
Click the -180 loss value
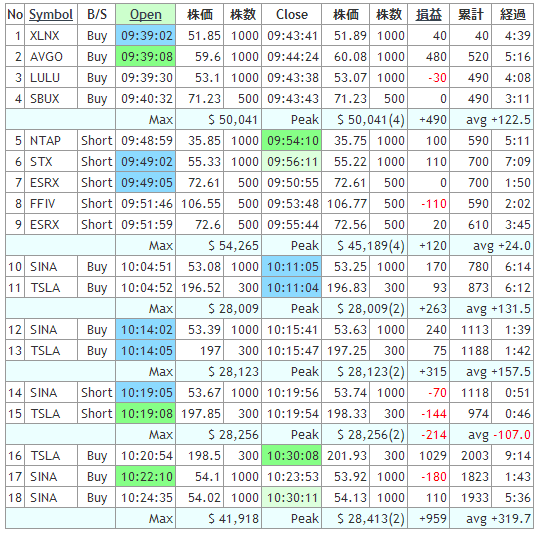coord(434,476)
